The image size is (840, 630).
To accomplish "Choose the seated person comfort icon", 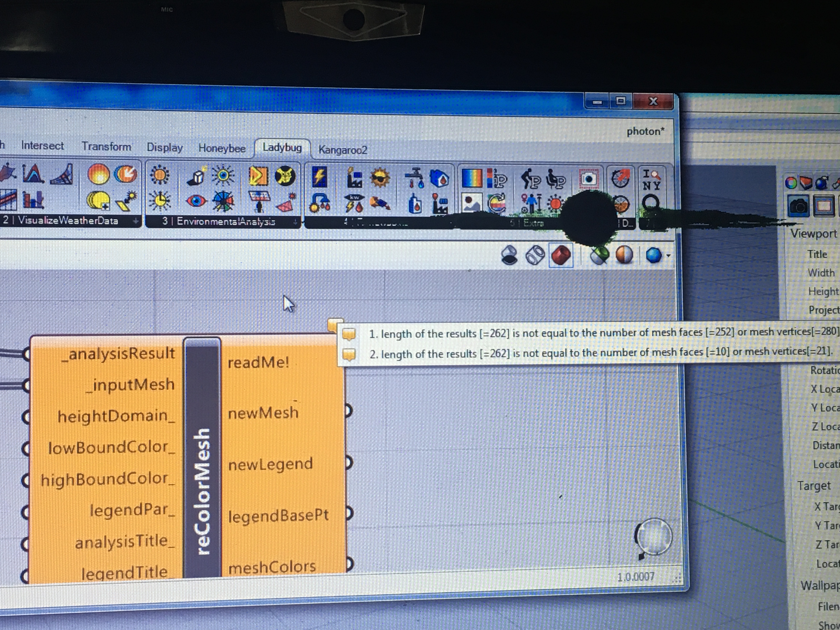I will (x=556, y=179).
